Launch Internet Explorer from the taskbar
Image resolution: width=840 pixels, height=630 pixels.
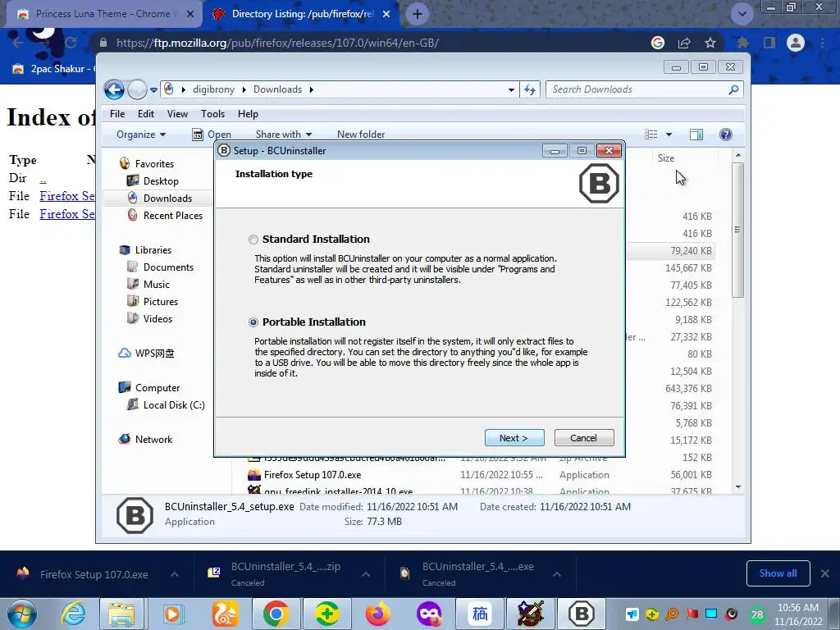click(x=73, y=614)
